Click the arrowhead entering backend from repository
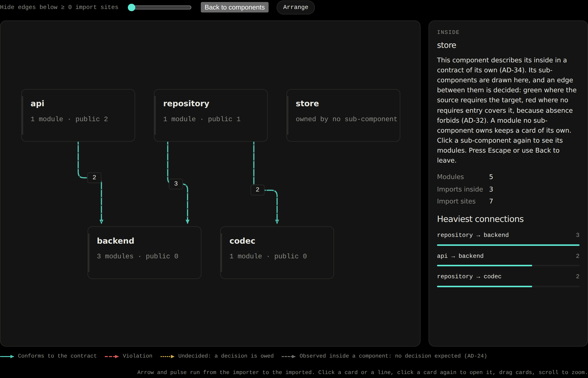This screenshot has height=378, width=588. click(x=188, y=221)
